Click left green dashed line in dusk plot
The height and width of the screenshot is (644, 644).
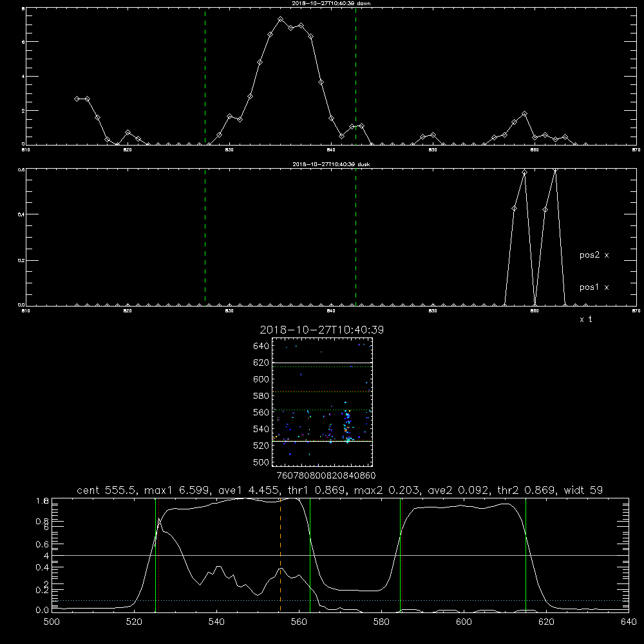[x=205, y=238]
